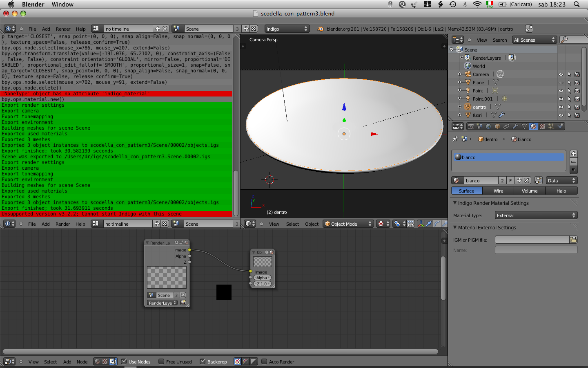The width and height of the screenshot is (588, 368).
Task: Enable the translate manipulator arrow icon
Action: (428, 224)
